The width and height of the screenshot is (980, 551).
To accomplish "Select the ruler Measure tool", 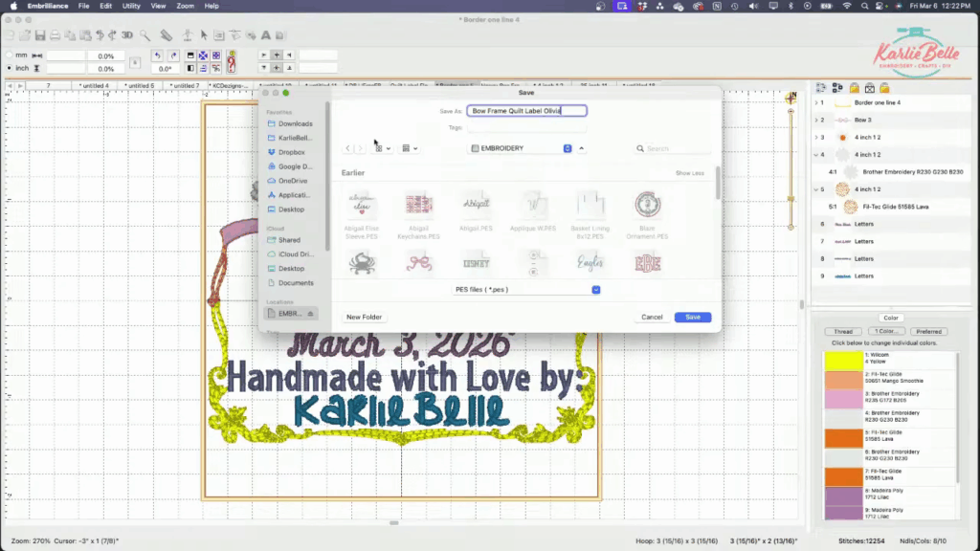I will (x=167, y=35).
